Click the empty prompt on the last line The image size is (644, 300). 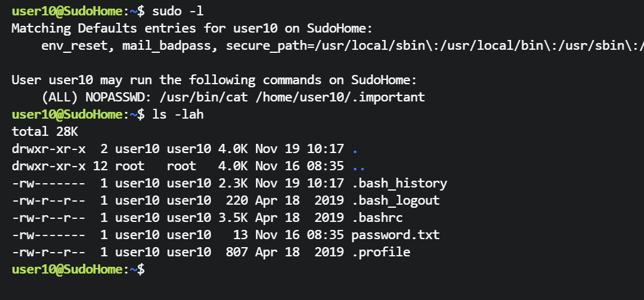pos(148,269)
